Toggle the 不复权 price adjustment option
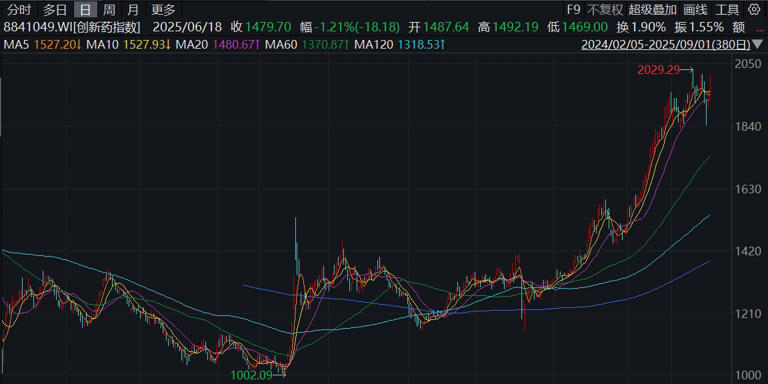 605,9
